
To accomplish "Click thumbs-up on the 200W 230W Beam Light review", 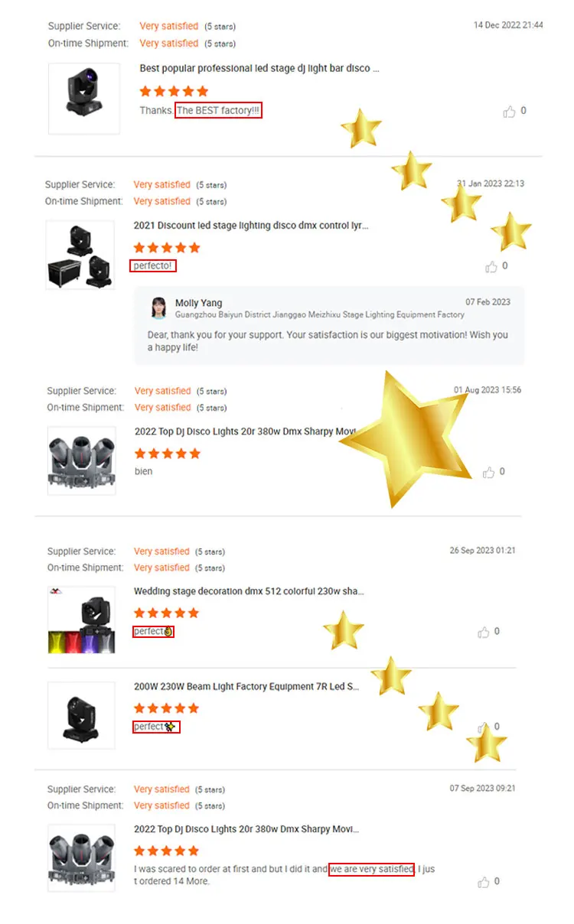I will pos(484,727).
